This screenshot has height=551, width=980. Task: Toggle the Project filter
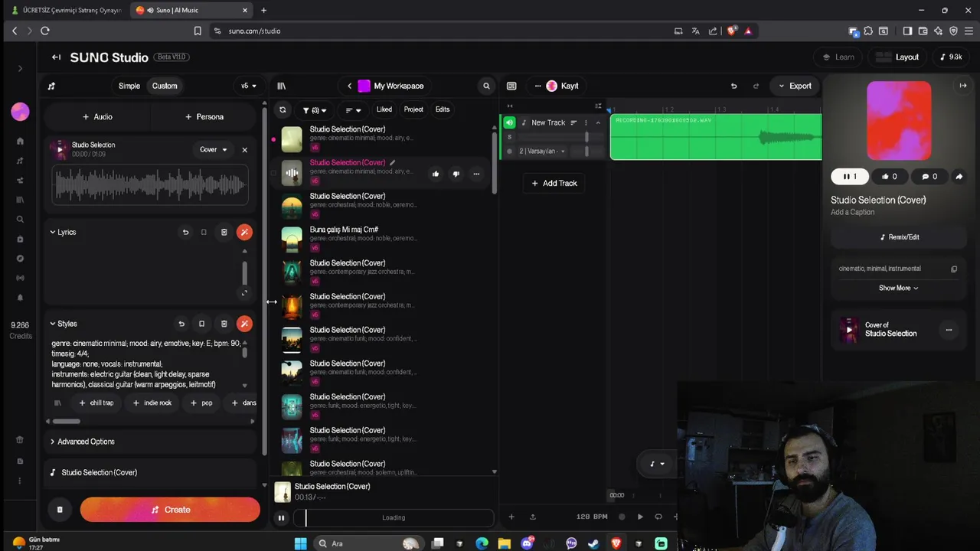pyautogui.click(x=413, y=109)
